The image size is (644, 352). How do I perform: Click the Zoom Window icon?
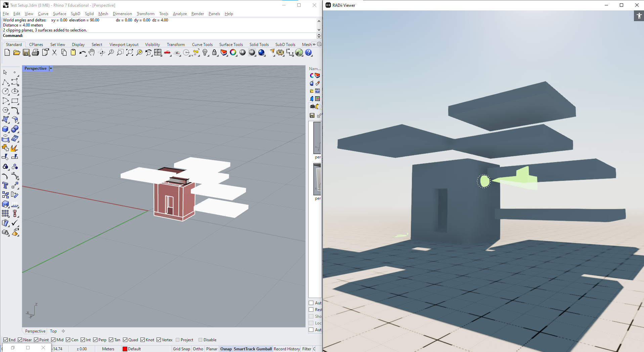[120, 52]
